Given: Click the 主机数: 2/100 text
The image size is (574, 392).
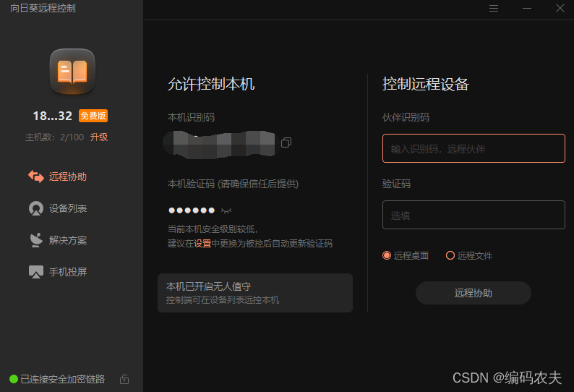Looking at the screenshot, I should pyautogui.click(x=54, y=137).
